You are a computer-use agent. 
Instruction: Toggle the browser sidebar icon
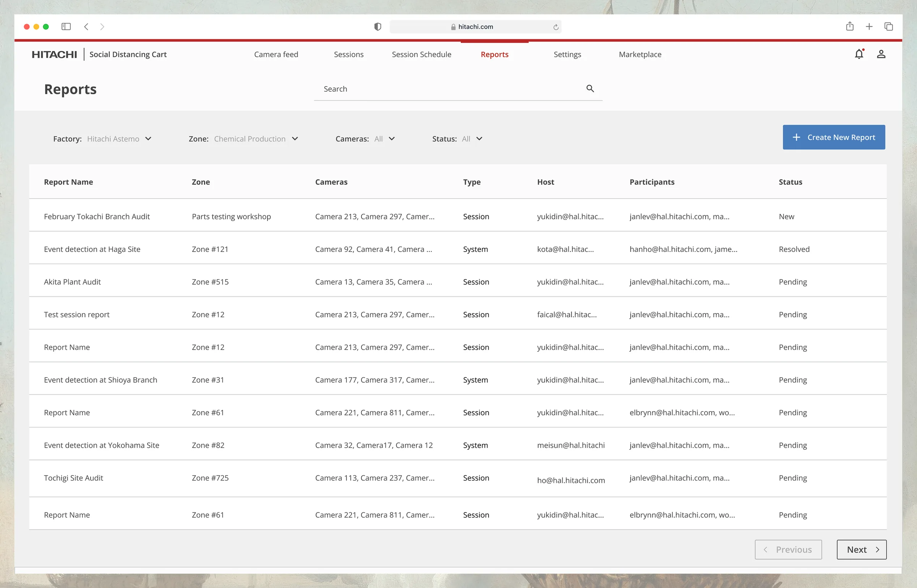tap(66, 27)
